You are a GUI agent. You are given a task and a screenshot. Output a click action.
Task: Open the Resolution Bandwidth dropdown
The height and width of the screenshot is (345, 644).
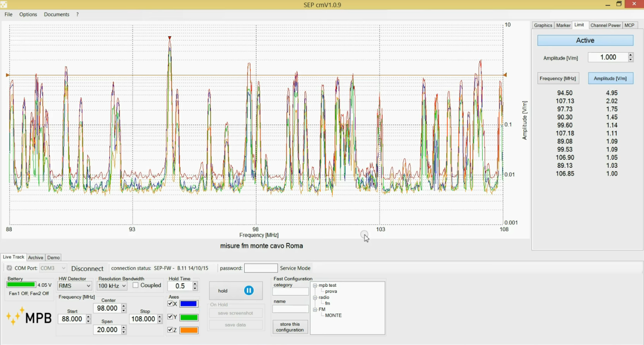tap(112, 286)
